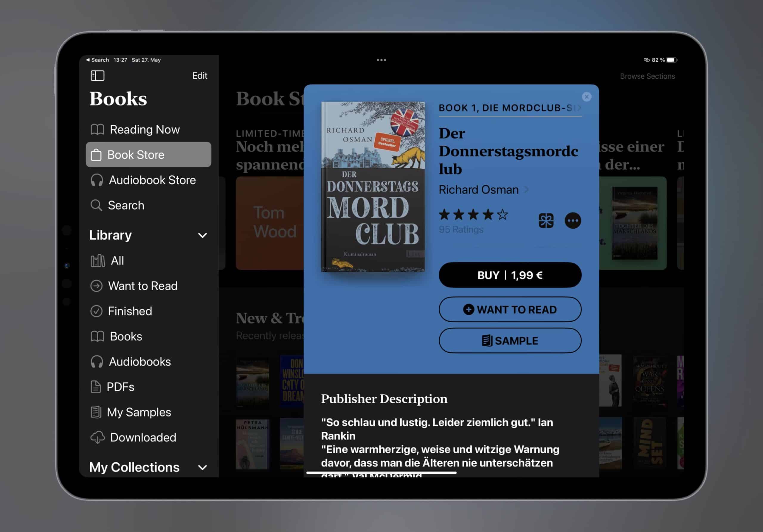Open the Petra Hülsmann book cover
The image size is (763, 532).
point(252,444)
